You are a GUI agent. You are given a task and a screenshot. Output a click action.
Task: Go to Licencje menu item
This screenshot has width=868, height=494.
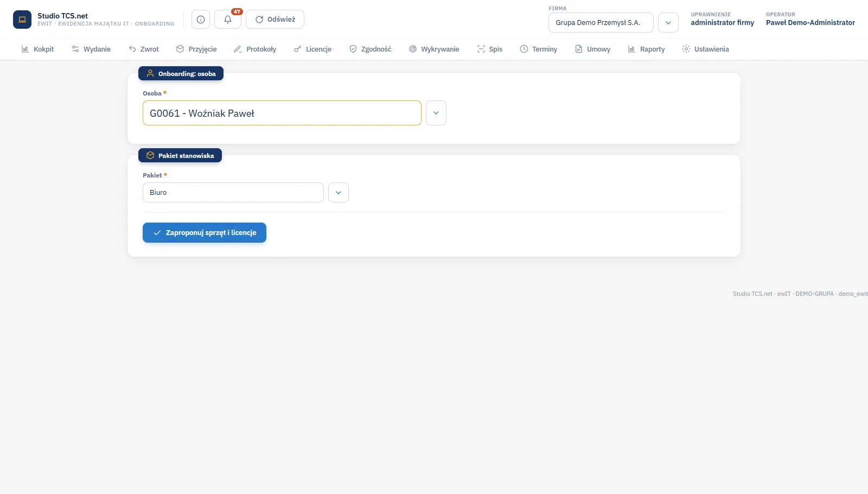click(312, 49)
